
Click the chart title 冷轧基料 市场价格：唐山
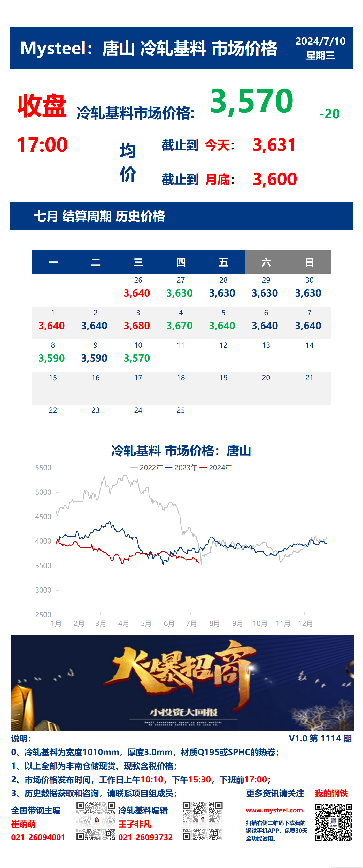point(181,451)
